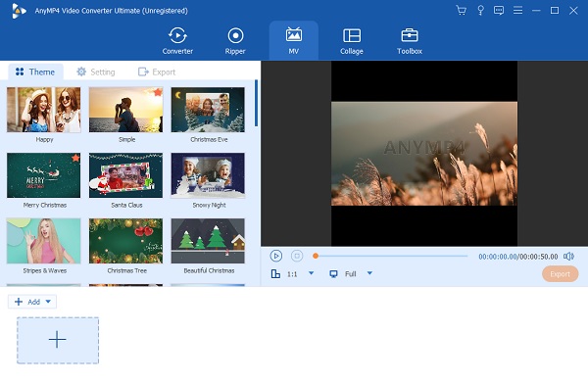Viewport: 588px width, 382px height.
Task: Click the register key icon
Action: point(480,10)
